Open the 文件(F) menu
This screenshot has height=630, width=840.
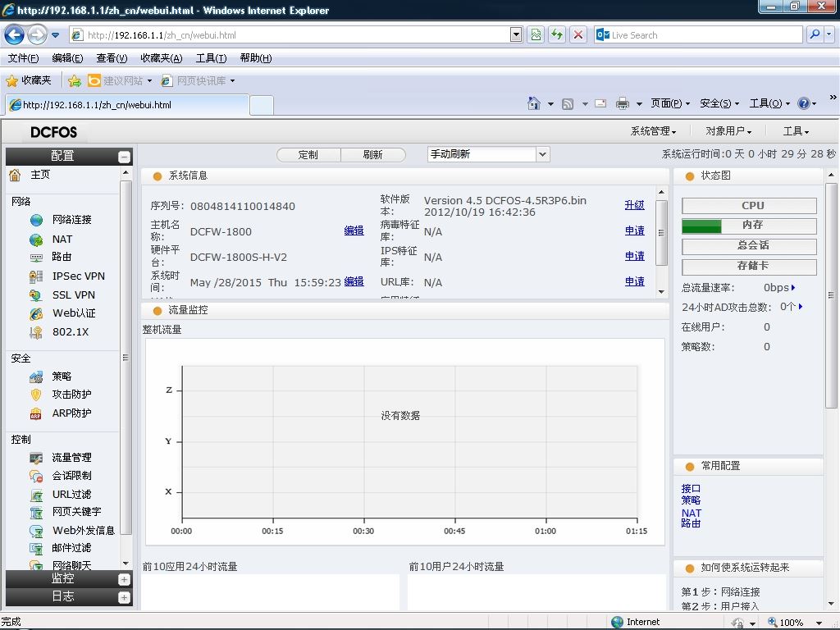coord(23,58)
